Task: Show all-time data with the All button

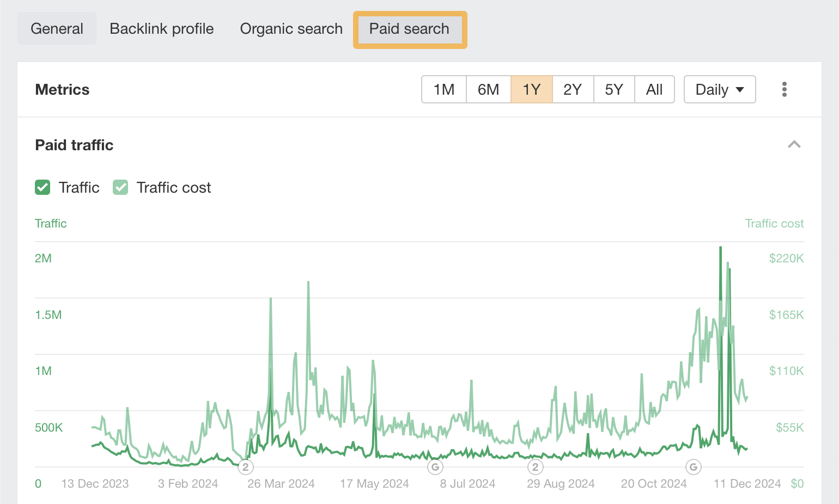Action: pyautogui.click(x=654, y=89)
